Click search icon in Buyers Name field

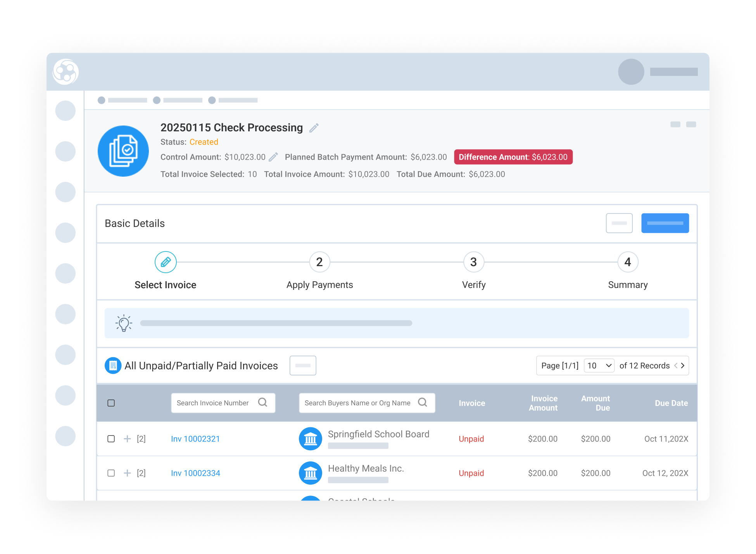tap(423, 403)
